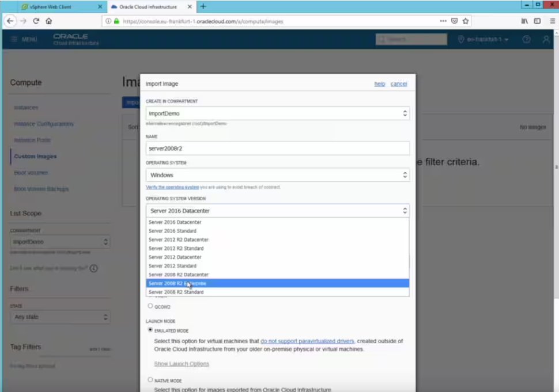Toggle the Firefox sidebar icon
559x392 pixels.
point(537,21)
